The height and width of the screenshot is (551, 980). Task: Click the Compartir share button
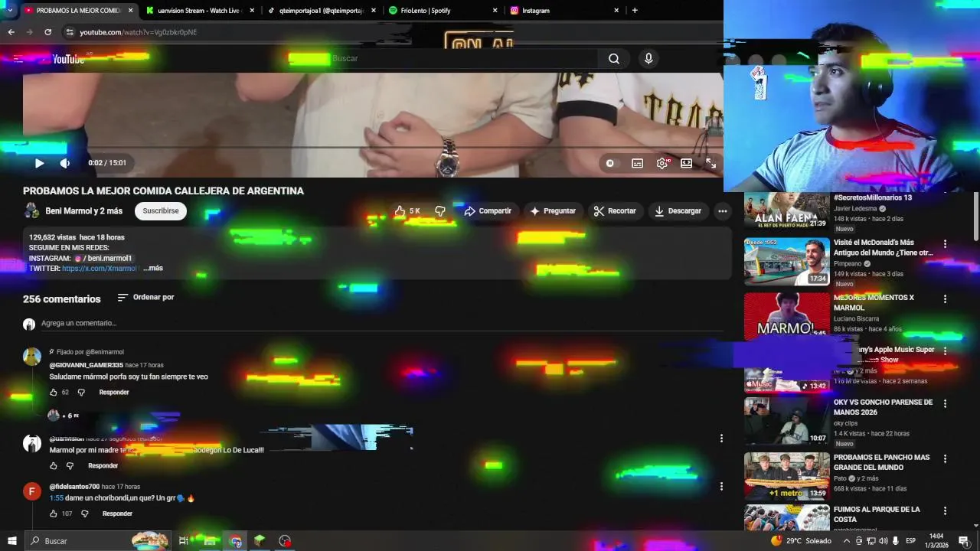tap(488, 211)
